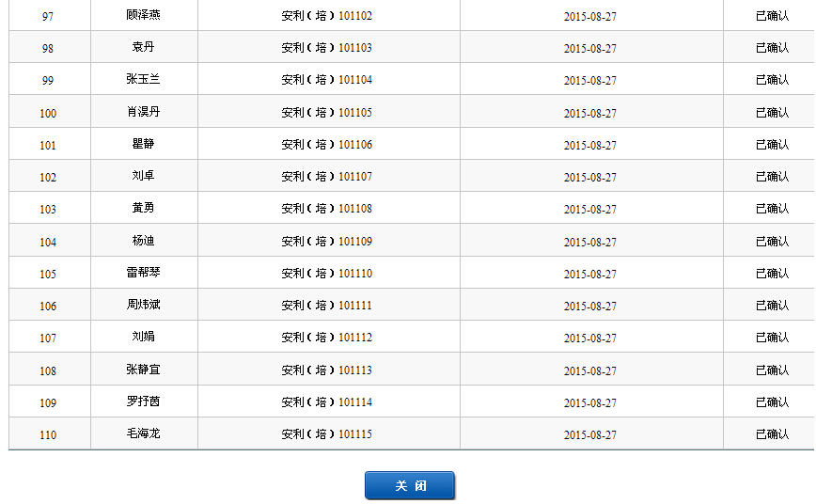Screen dimensions: 816x504
Task: Click the name 袁丹 in row 98
Action: point(143,48)
